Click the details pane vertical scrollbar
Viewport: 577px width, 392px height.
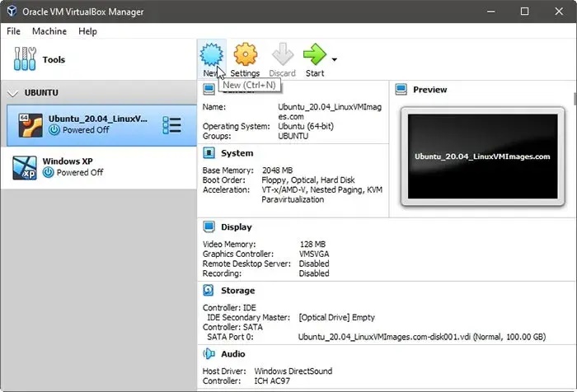[575, 236]
